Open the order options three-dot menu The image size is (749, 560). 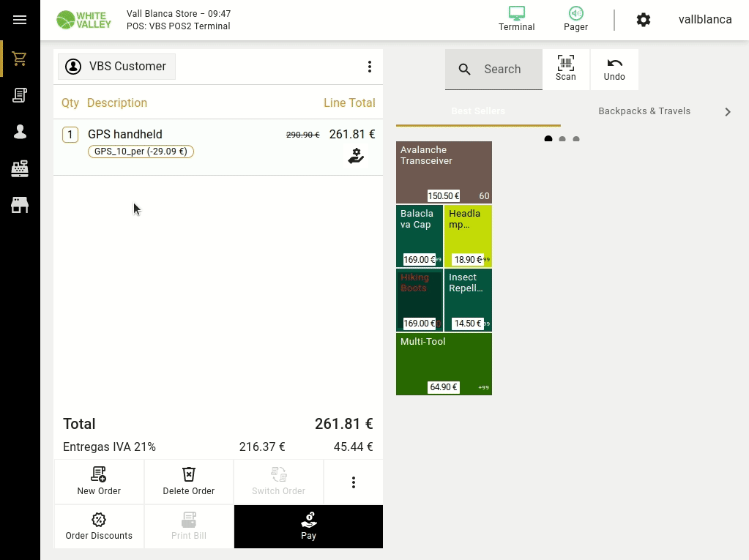(x=370, y=67)
